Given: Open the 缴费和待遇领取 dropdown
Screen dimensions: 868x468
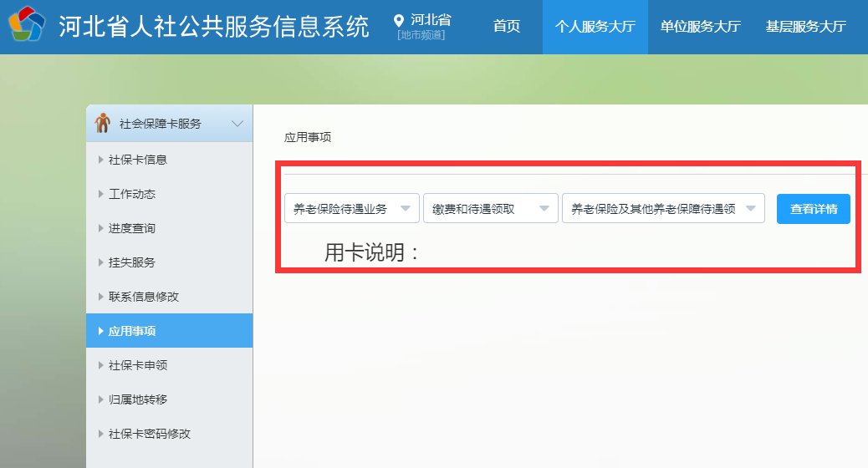Looking at the screenshot, I should [x=491, y=209].
